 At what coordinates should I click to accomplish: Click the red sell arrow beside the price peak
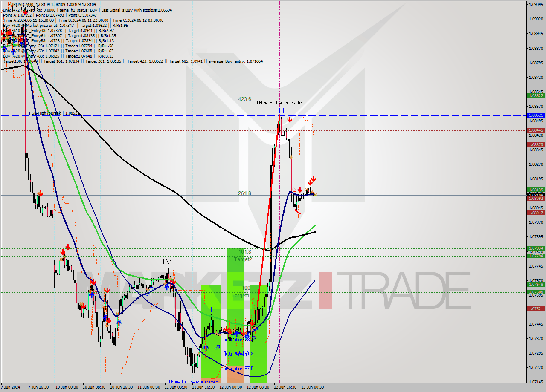[x=290, y=120]
